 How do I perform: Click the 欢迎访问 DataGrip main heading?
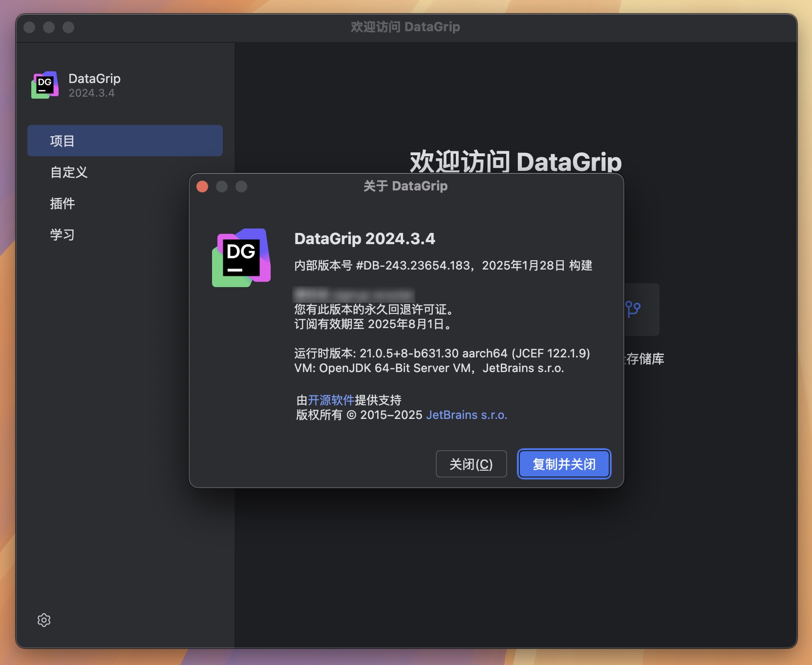coord(515,161)
